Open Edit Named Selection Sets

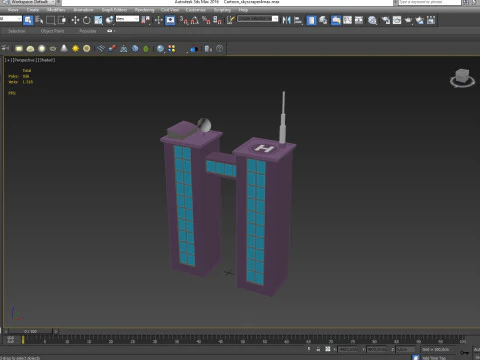[x=230, y=20]
